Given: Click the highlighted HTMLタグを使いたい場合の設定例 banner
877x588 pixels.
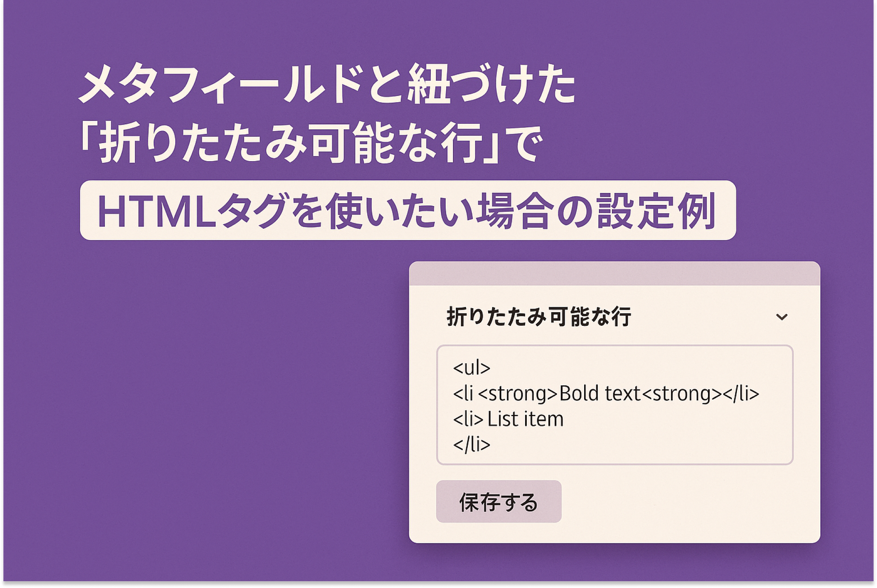Looking at the screenshot, I should (x=407, y=210).
